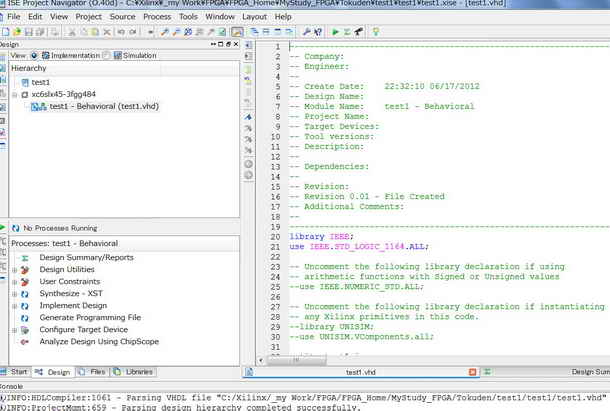Open the Help menu
The image size is (610, 411).
tap(283, 17)
